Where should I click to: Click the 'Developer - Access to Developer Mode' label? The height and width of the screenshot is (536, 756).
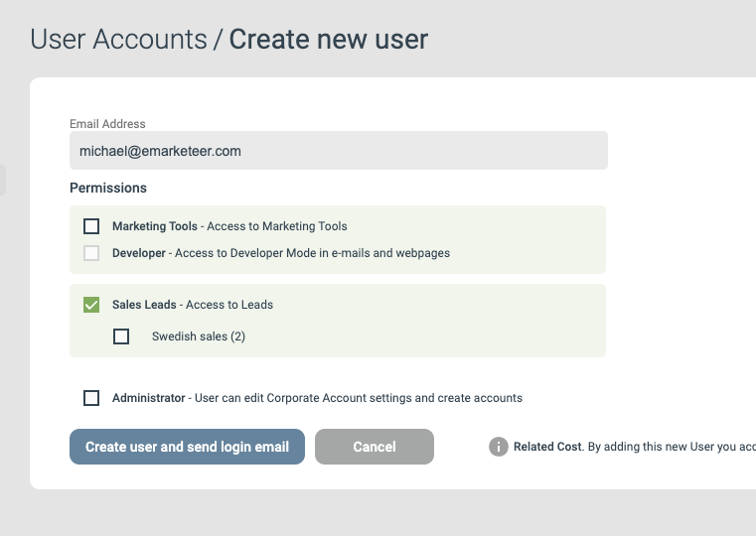pyautogui.click(x=281, y=253)
